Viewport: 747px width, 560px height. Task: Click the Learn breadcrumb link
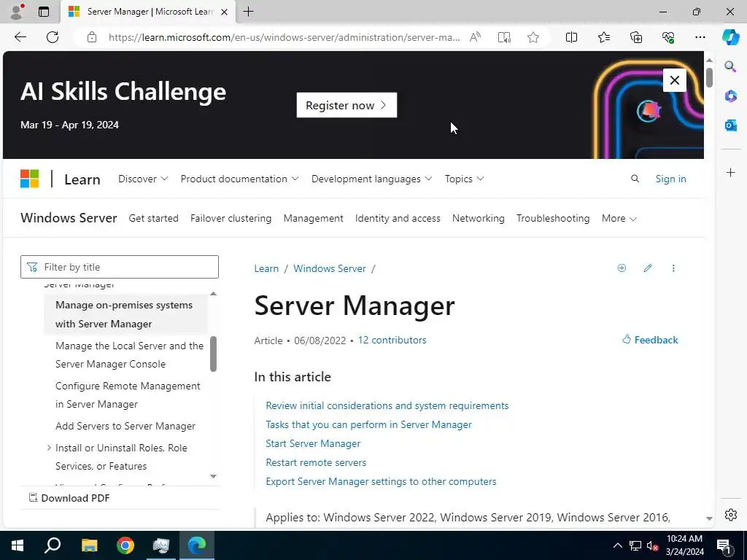pyautogui.click(x=266, y=268)
